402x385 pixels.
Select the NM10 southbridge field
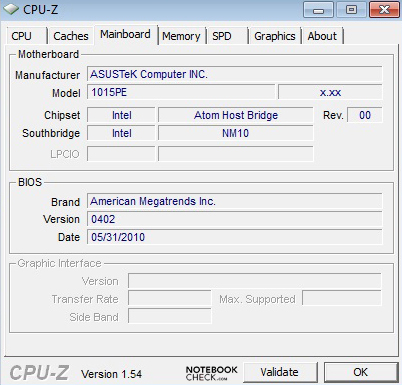236,133
